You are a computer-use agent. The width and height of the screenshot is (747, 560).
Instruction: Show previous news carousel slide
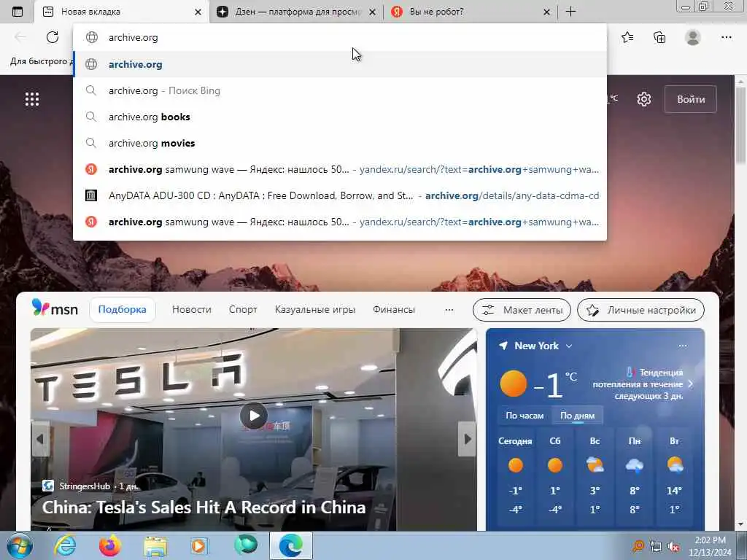point(40,438)
